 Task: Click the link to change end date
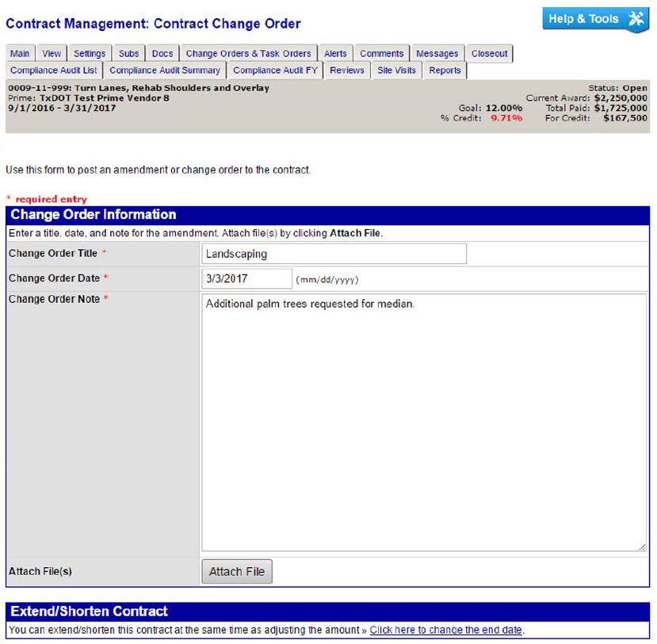click(446, 631)
